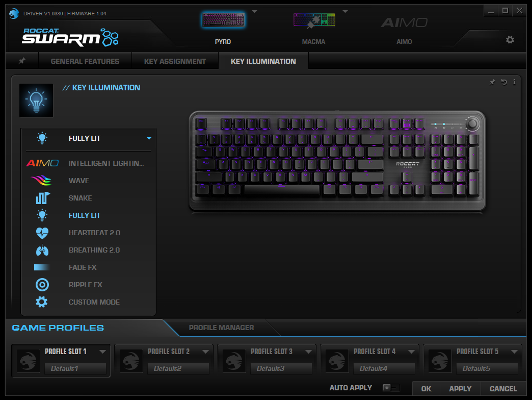Expand the Pyro device dropdown arrow
The height and width of the screenshot is (400, 532).
254,12
